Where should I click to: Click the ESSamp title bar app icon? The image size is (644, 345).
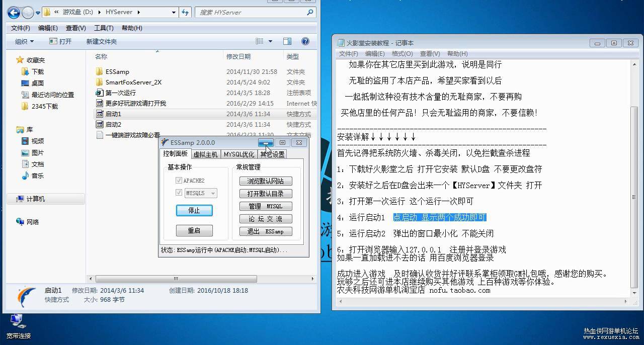click(165, 142)
